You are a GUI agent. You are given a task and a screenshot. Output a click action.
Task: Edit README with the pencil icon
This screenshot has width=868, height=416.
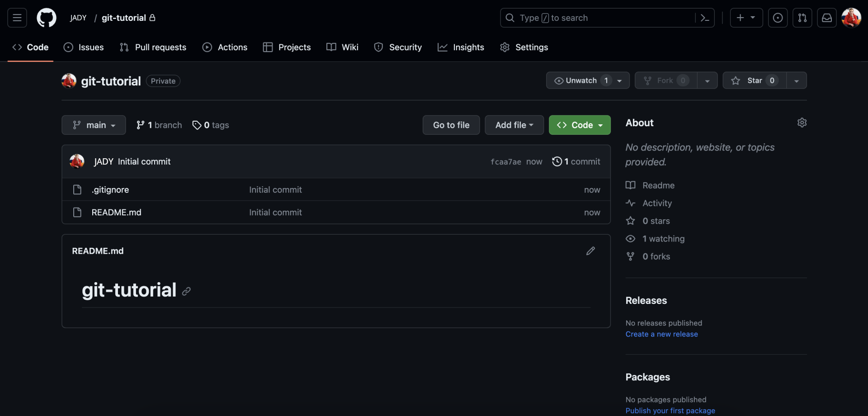590,251
